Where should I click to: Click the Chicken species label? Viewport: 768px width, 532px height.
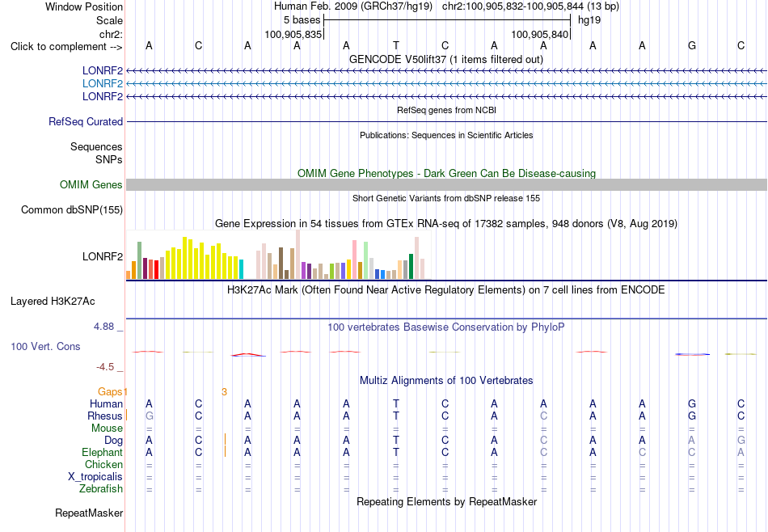click(x=103, y=464)
